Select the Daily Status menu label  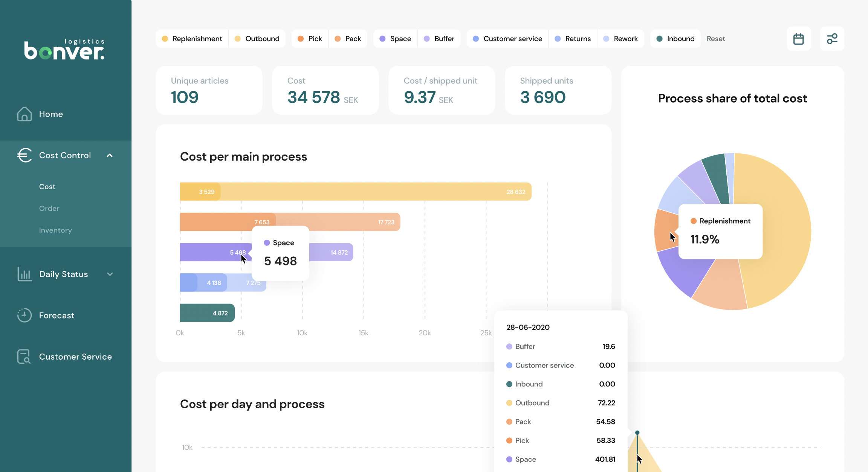pos(64,274)
